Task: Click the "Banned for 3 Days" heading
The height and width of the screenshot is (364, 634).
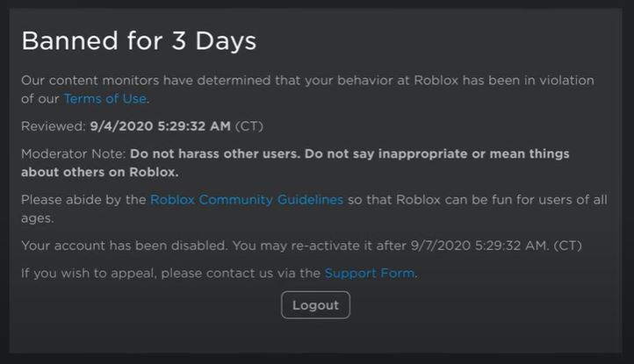Action: (139, 40)
